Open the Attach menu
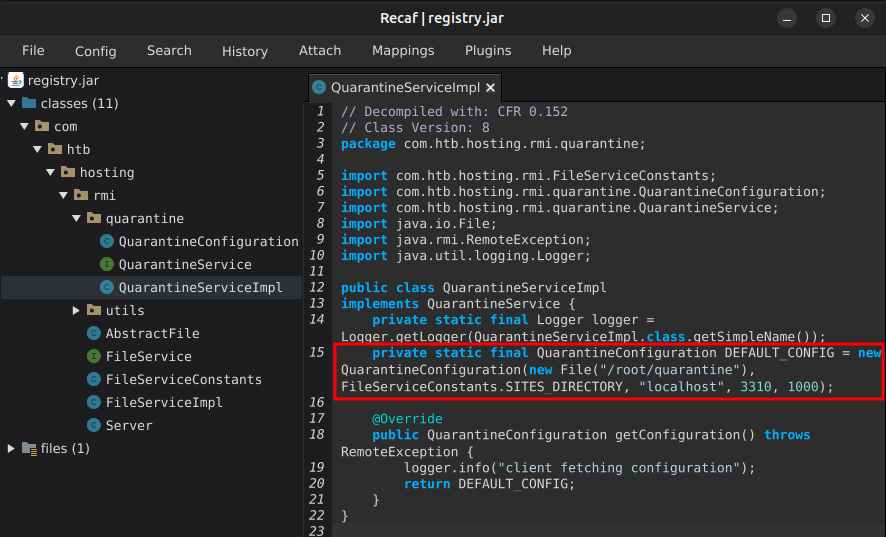The height and width of the screenshot is (537, 886). [x=320, y=50]
